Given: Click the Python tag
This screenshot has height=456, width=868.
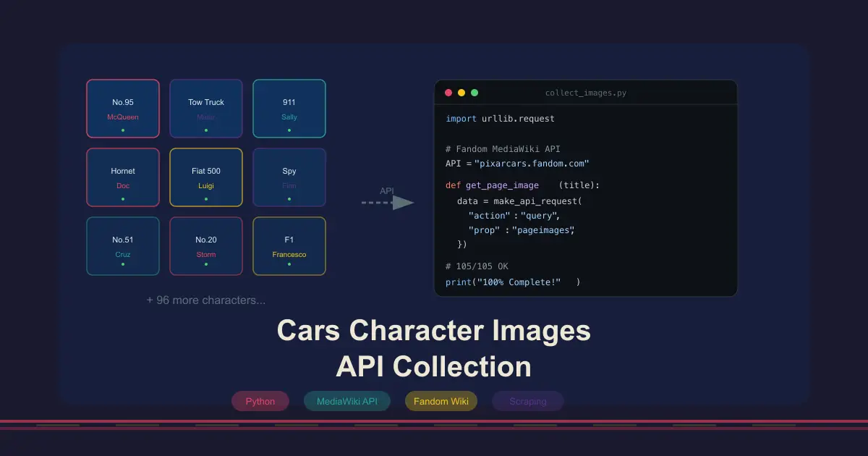Looking at the screenshot, I should coord(260,401).
